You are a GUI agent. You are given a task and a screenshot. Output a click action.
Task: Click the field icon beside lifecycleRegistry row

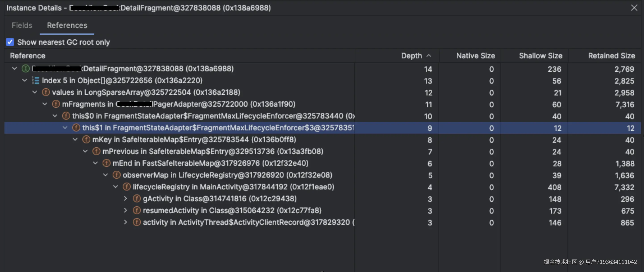(126, 187)
